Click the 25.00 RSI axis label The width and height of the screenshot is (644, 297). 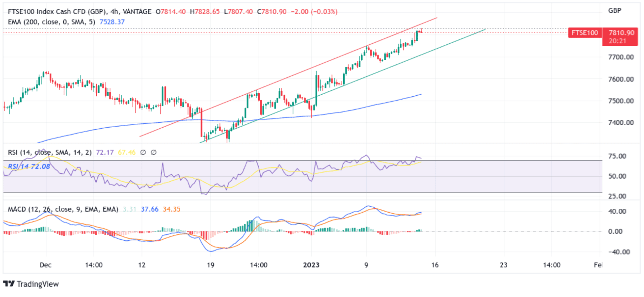617,196
